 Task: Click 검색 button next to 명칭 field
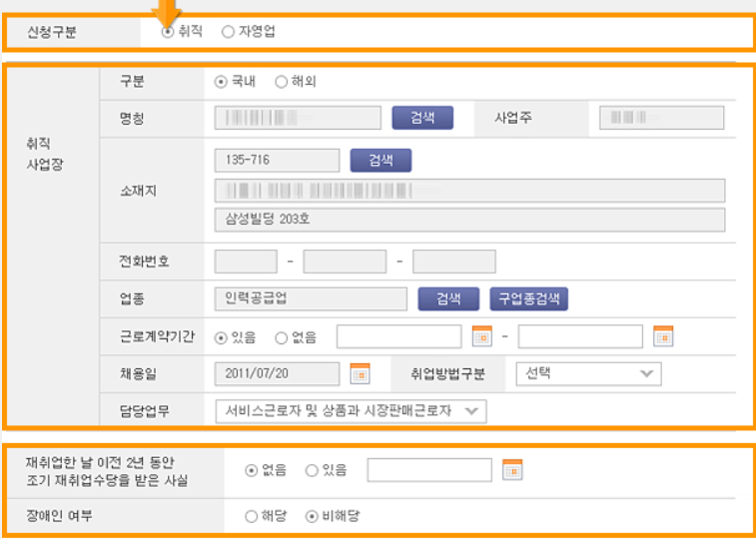[422, 118]
